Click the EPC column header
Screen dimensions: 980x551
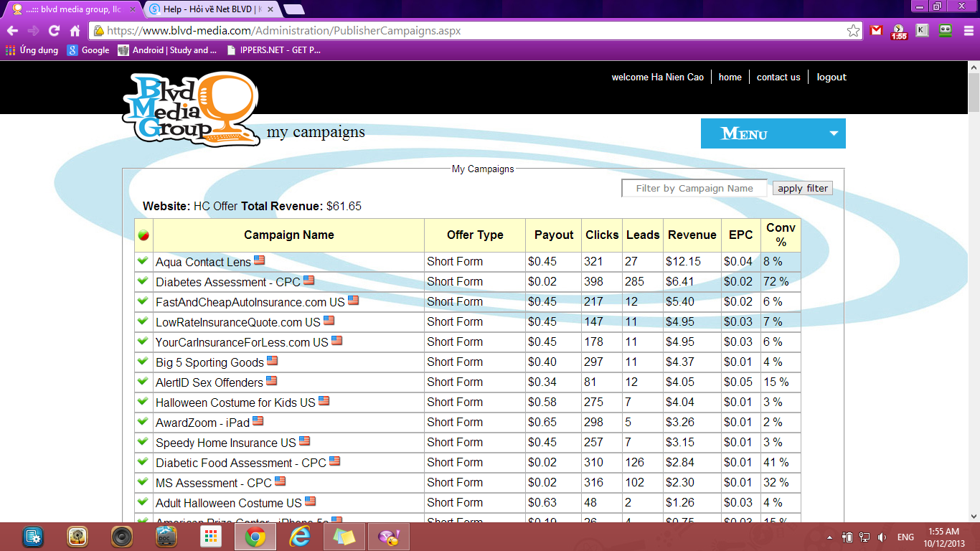click(x=741, y=235)
